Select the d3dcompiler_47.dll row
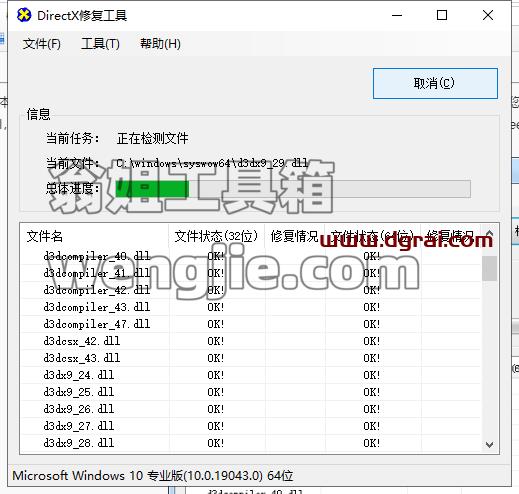The image size is (519, 494). pos(251,324)
